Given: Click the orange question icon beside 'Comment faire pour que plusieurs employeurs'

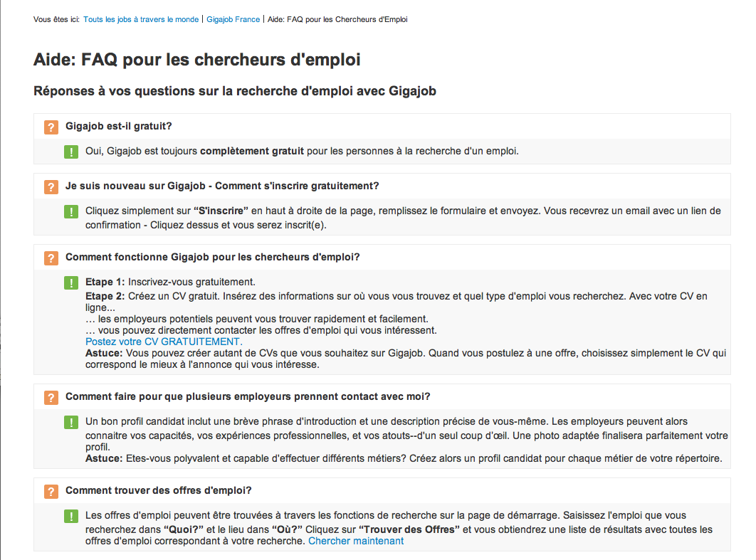Looking at the screenshot, I should (51, 398).
